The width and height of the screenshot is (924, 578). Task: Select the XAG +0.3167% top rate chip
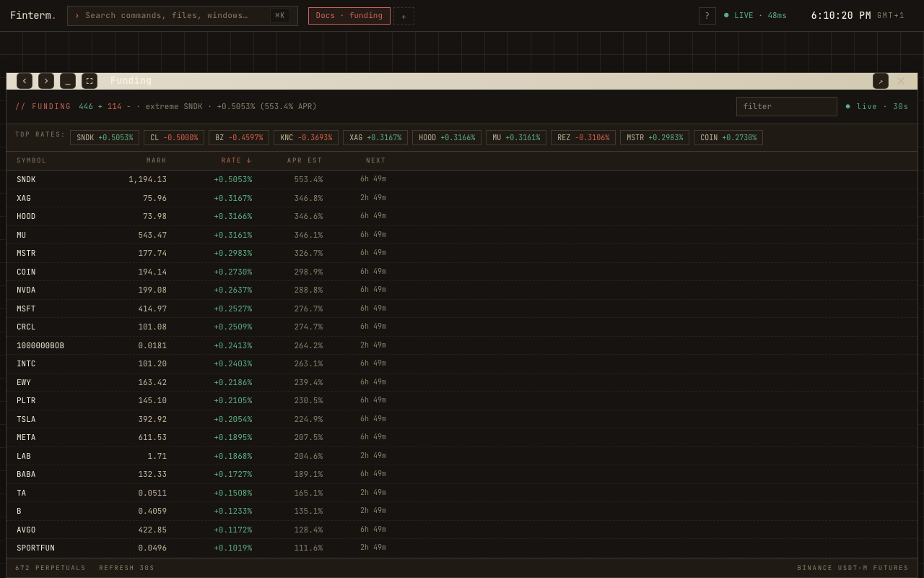[x=375, y=138]
